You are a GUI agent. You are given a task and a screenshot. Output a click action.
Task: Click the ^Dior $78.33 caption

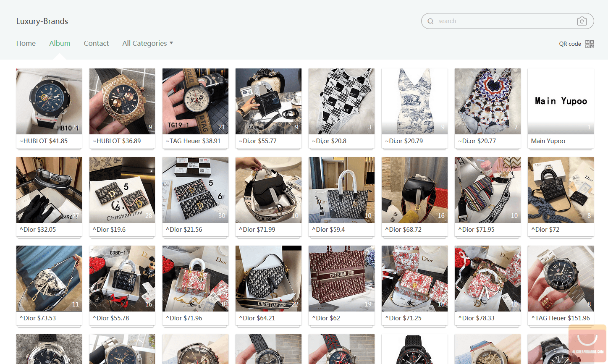point(476,318)
